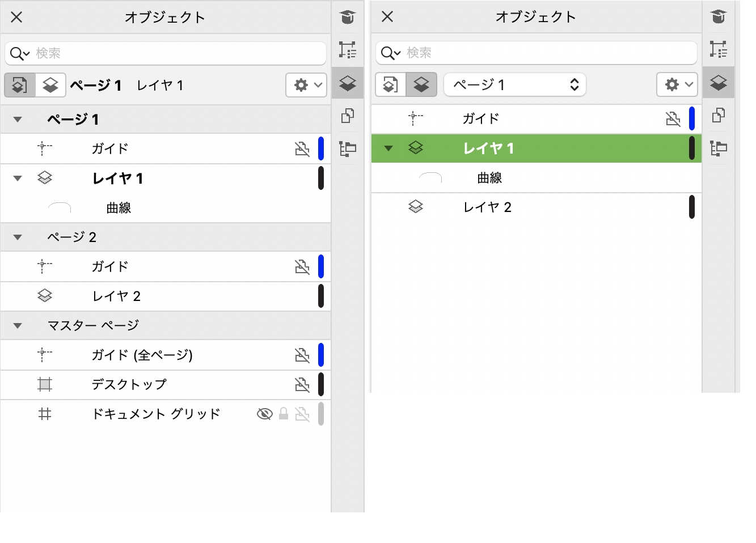Collapse the マスター ページ section
This screenshot has height=543, width=756.
click(x=18, y=326)
